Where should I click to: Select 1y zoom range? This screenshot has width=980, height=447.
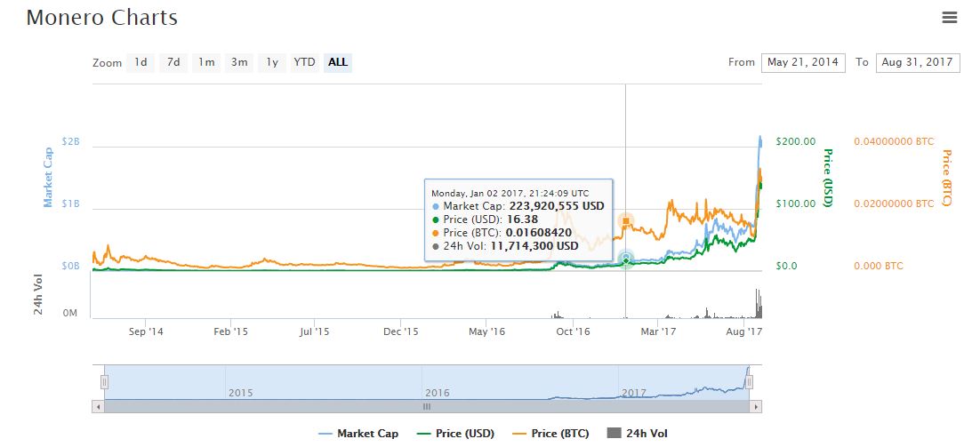pyautogui.click(x=272, y=62)
